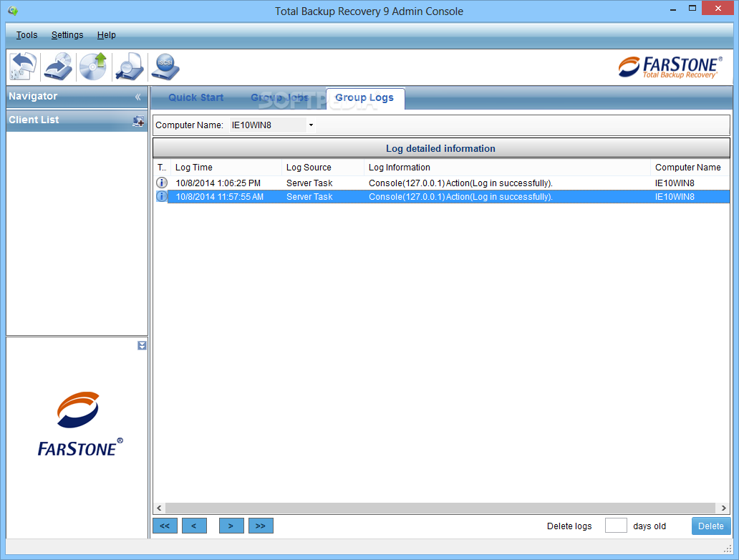Open the Help menu
This screenshot has width=739, height=560.
[107, 35]
